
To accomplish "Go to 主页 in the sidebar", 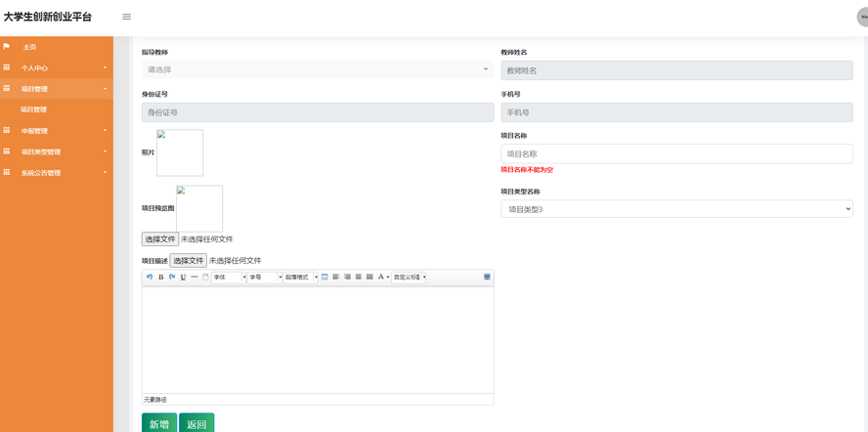I will pyautogui.click(x=57, y=47).
